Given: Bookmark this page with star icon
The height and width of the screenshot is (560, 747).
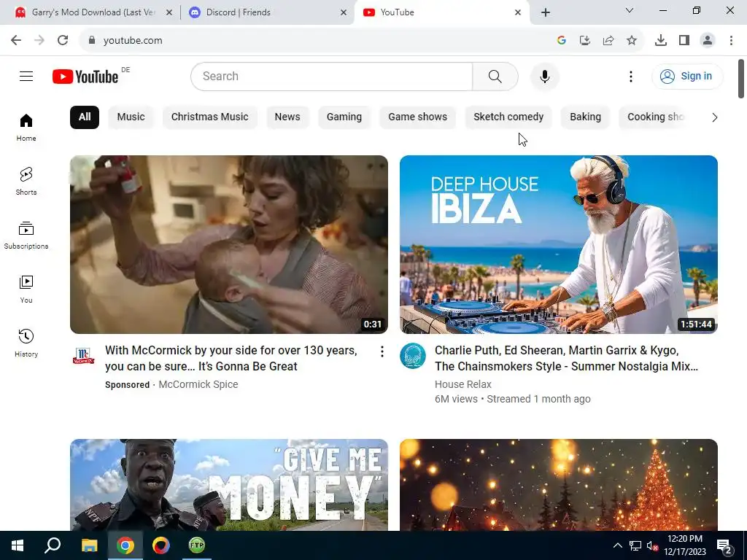Looking at the screenshot, I should point(631,41).
